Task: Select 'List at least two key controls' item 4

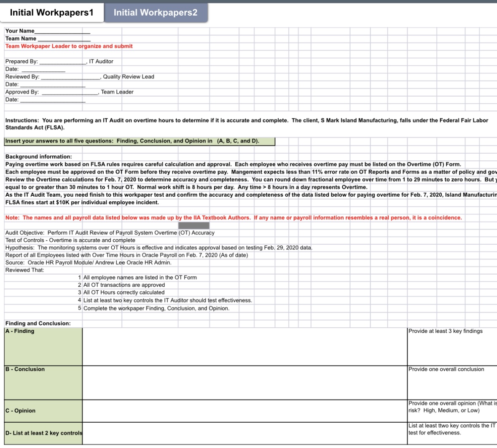Action: pos(168,300)
